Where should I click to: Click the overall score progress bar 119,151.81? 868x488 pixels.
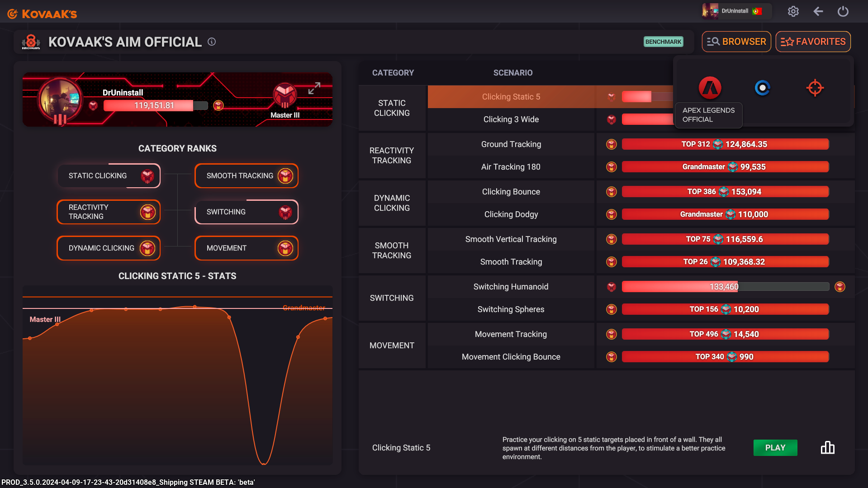[x=156, y=105]
